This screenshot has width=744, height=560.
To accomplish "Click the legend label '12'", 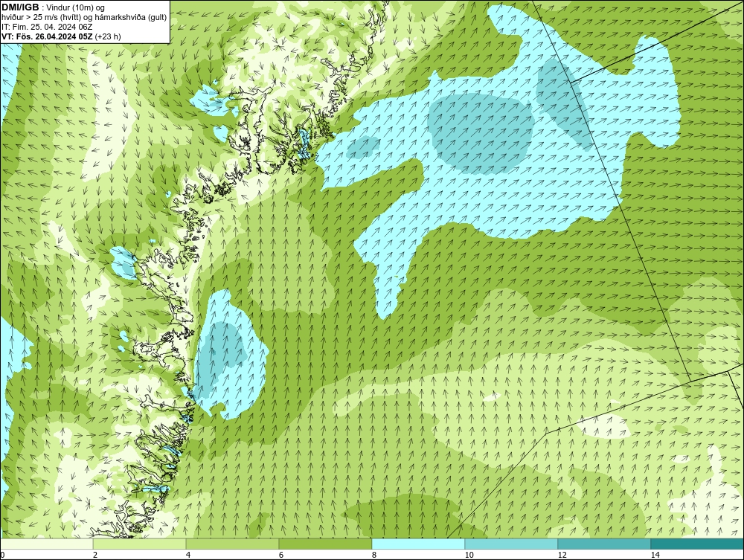I will [x=562, y=555].
